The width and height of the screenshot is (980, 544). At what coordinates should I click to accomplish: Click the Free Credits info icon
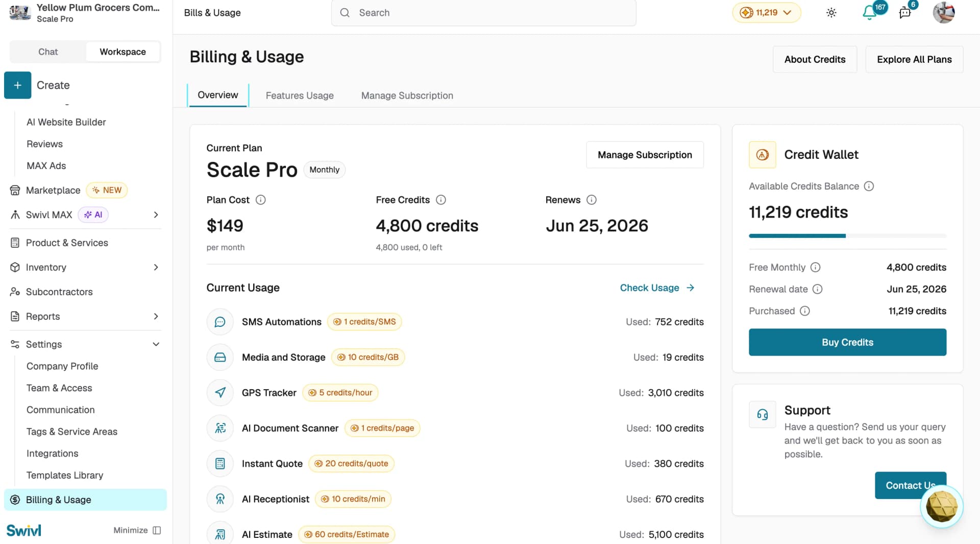(x=441, y=200)
